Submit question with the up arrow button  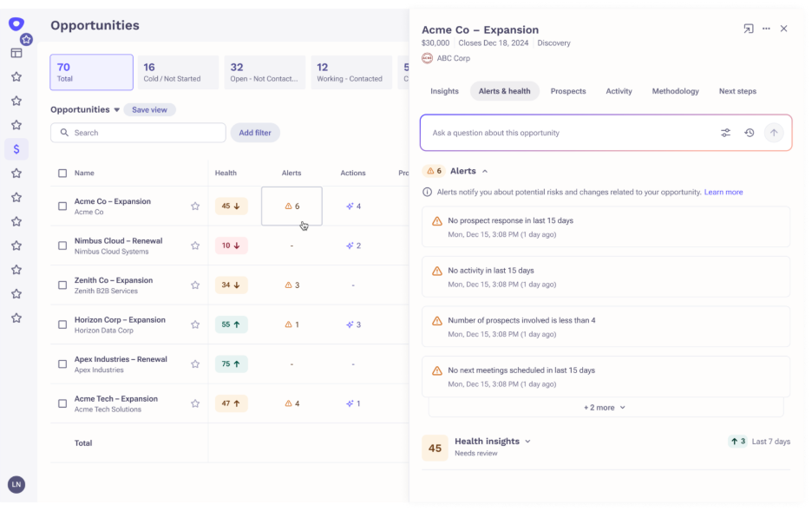pyautogui.click(x=774, y=133)
